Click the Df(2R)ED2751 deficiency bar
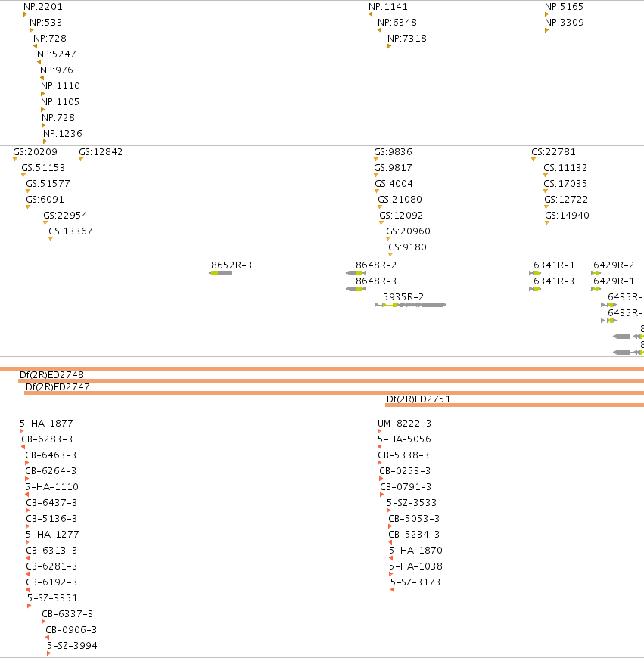 [x=515, y=405]
